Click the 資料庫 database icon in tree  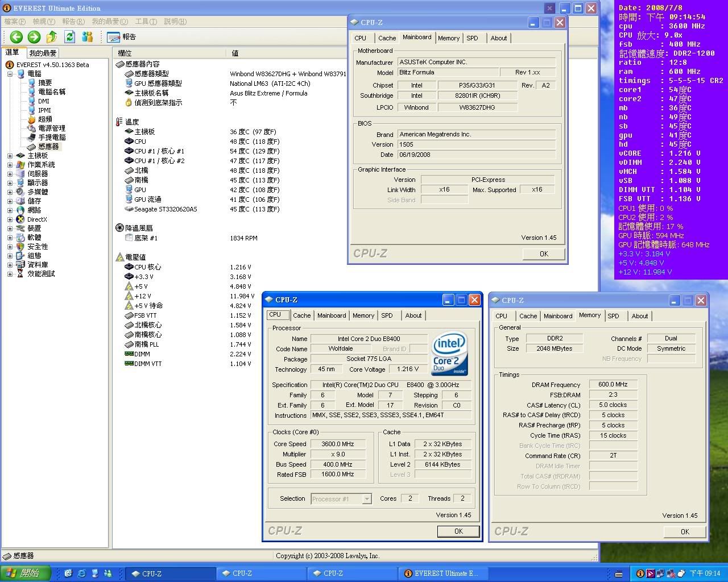pyautogui.click(x=20, y=265)
